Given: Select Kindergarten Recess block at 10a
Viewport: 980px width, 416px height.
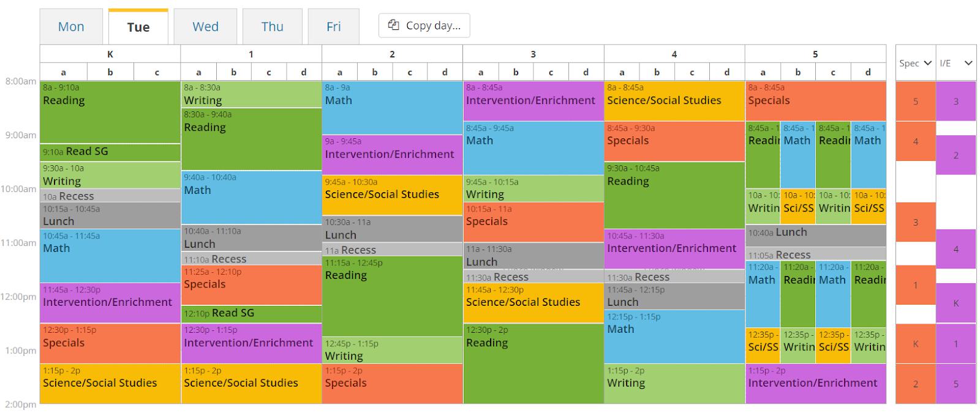Looking at the screenshot, I should [110, 196].
